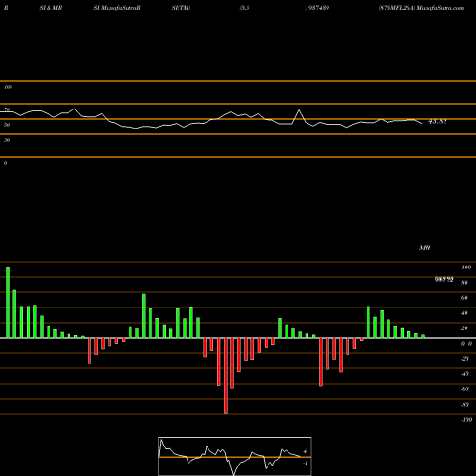Screen dimensions: 476x476
Task: Click the MR axis label 40
Action: [465, 313]
